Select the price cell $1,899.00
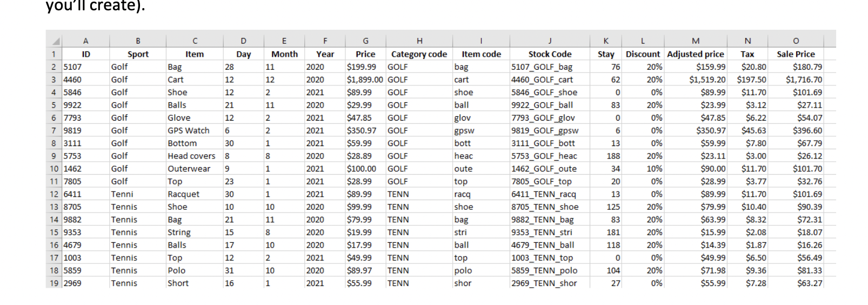The height and width of the screenshot is (305, 868). (x=365, y=79)
